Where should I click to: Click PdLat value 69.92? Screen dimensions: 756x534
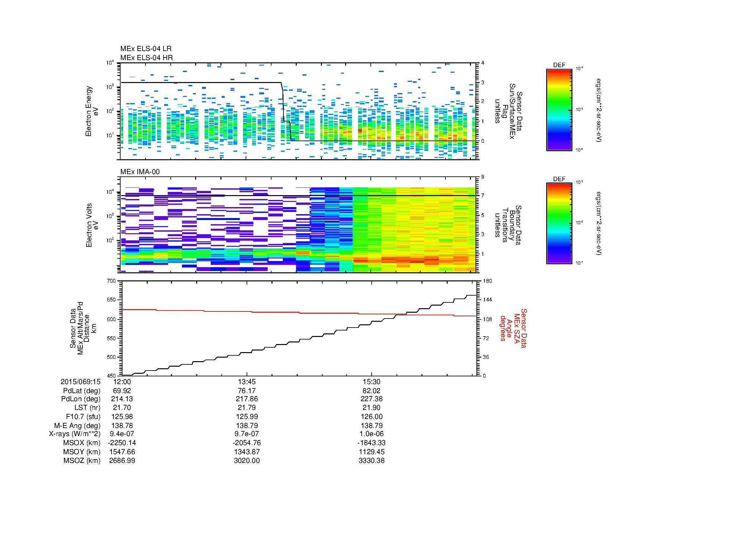coord(122,391)
